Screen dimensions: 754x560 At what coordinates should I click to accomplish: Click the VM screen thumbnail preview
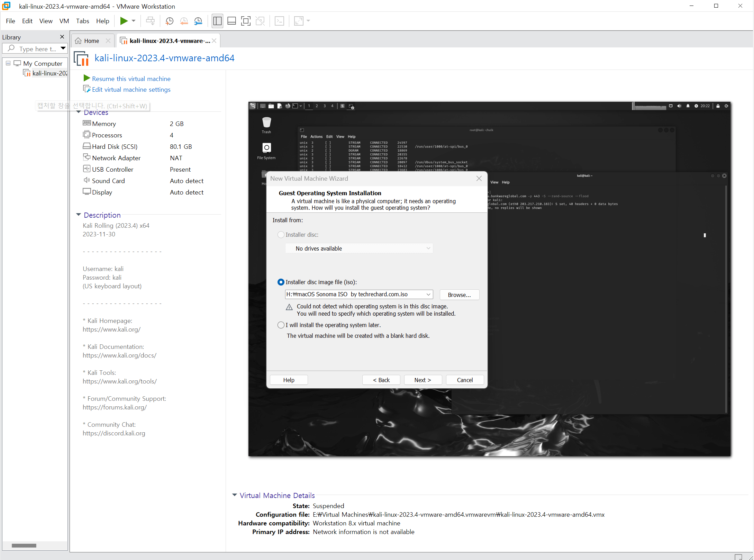pyautogui.click(x=489, y=279)
